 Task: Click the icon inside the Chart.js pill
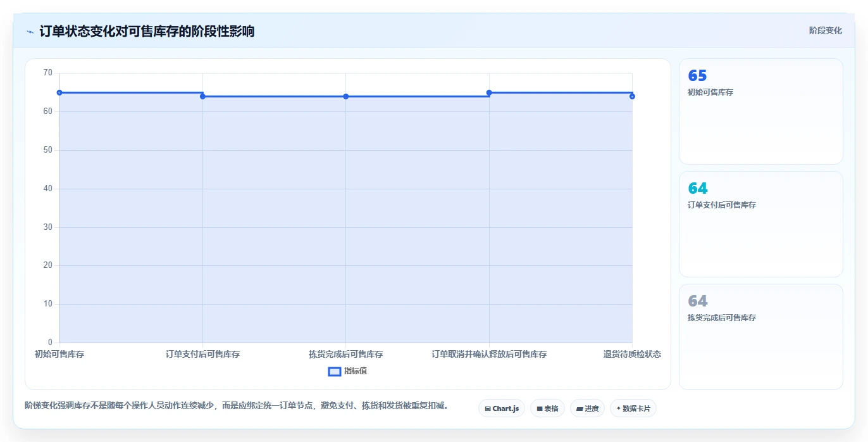[x=488, y=409]
